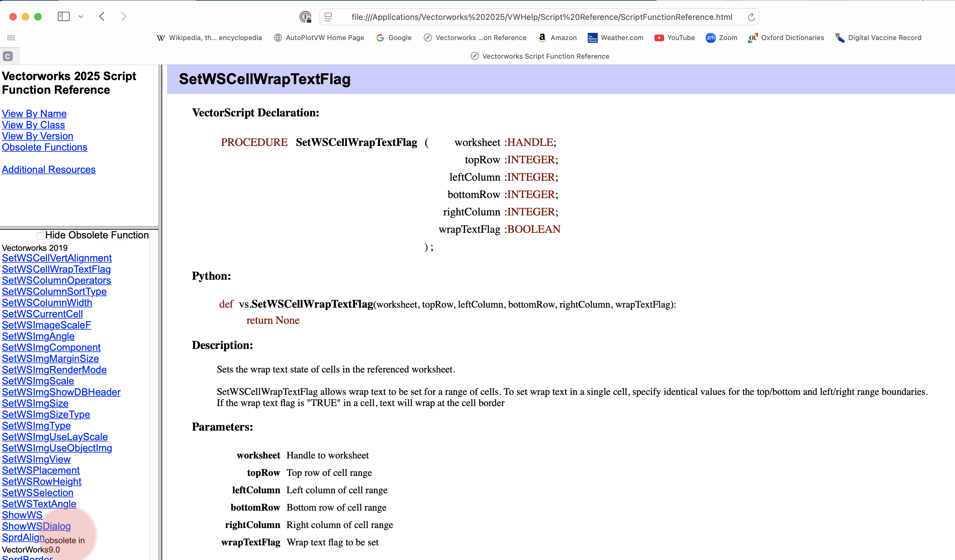Click the Safari sidebar toggle icon
This screenshot has height=560, width=955.
pyautogui.click(x=63, y=17)
